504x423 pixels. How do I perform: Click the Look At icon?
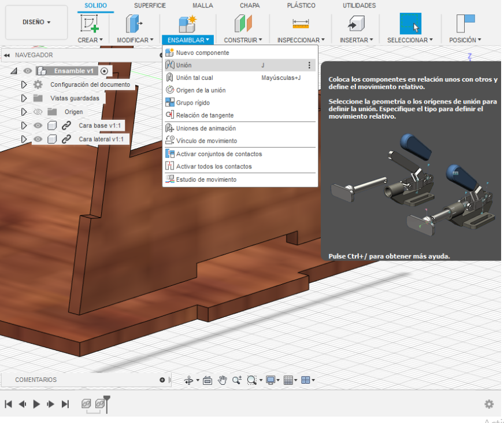click(x=207, y=380)
